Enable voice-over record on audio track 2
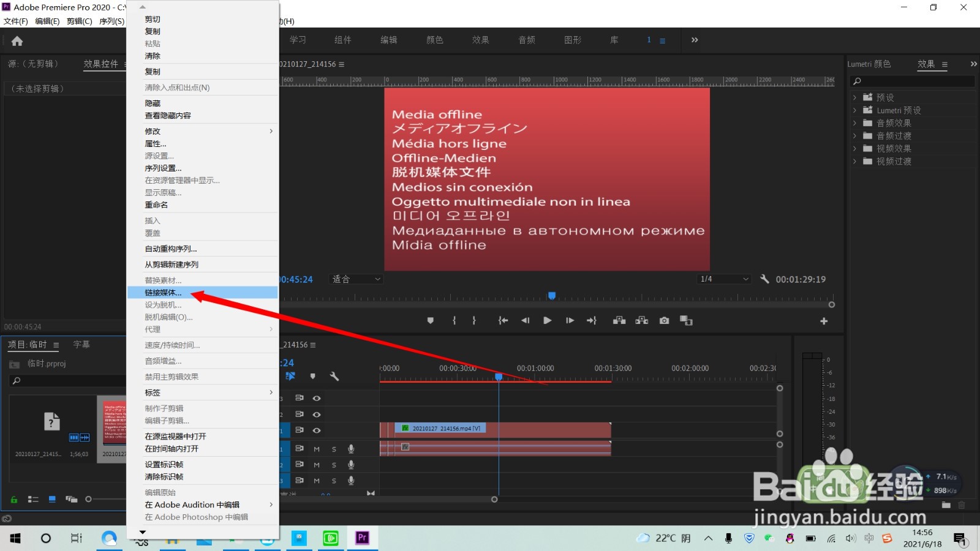The height and width of the screenshot is (551, 980). click(x=351, y=465)
